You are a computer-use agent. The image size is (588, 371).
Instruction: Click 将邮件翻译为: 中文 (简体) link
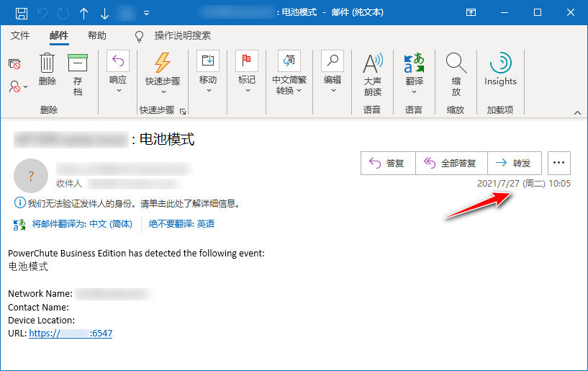click(82, 224)
